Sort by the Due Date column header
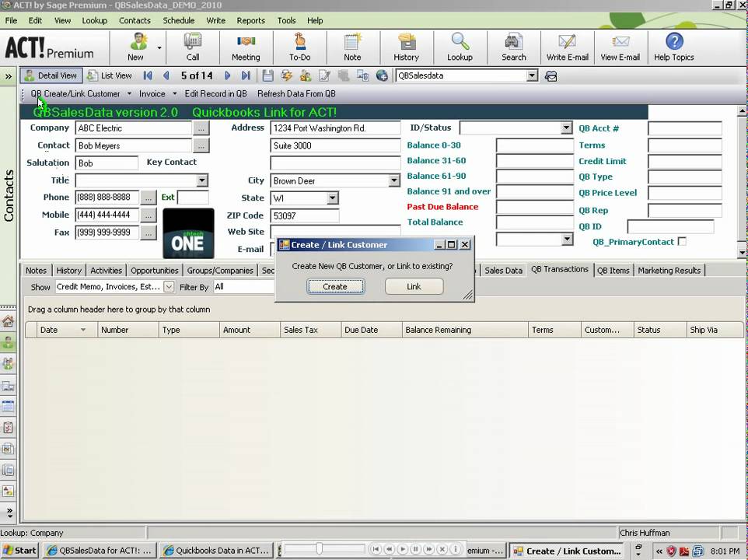 [x=372, y=330]
